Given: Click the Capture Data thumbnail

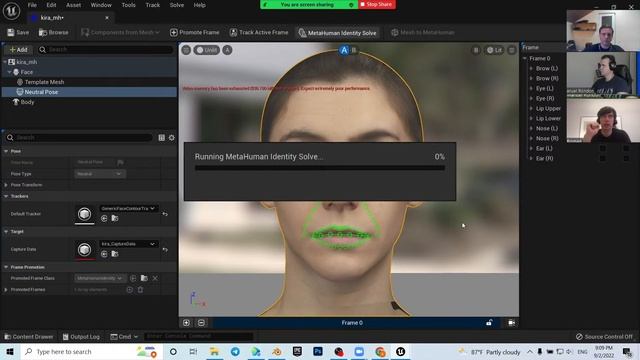Looking at the screenshot, I should (84, 249).
